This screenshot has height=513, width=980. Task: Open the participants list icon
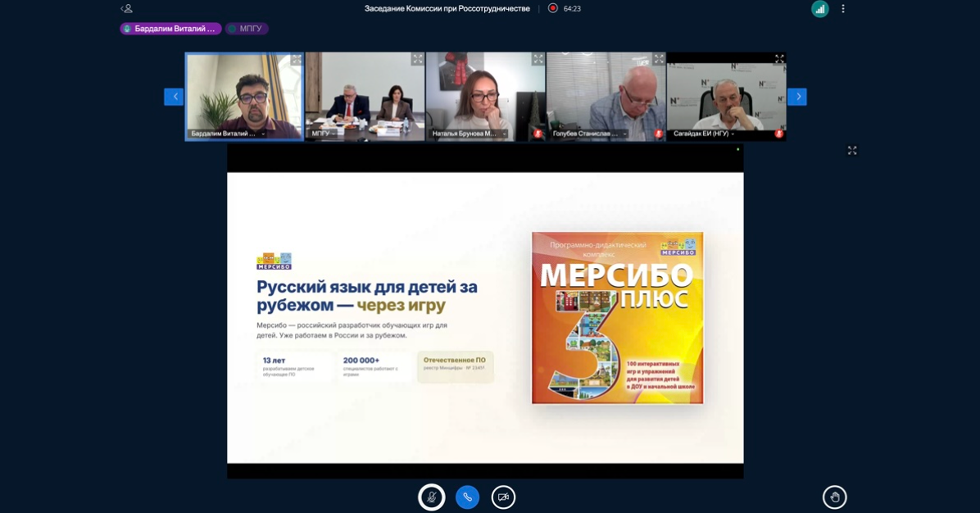(126, 9)
